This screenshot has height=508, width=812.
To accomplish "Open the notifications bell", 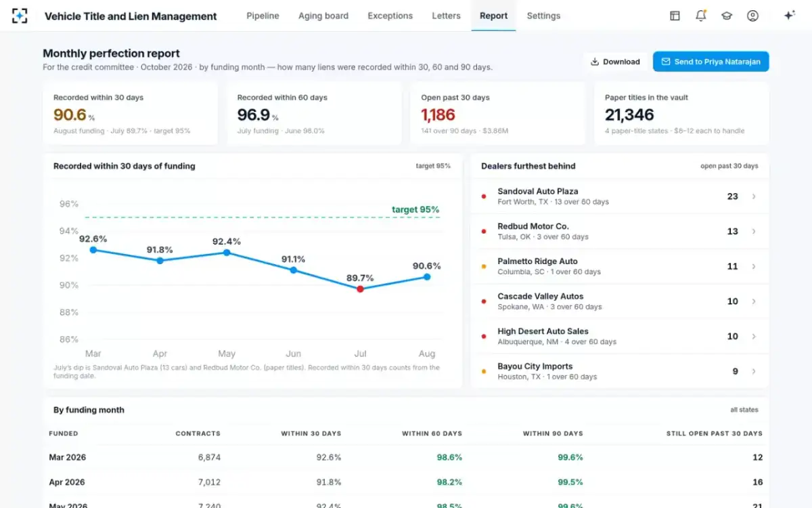I will coord(701,16).
